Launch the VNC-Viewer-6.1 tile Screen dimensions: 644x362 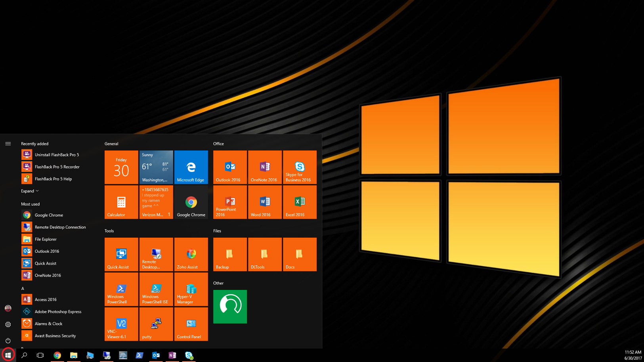[x=121, y=324]
